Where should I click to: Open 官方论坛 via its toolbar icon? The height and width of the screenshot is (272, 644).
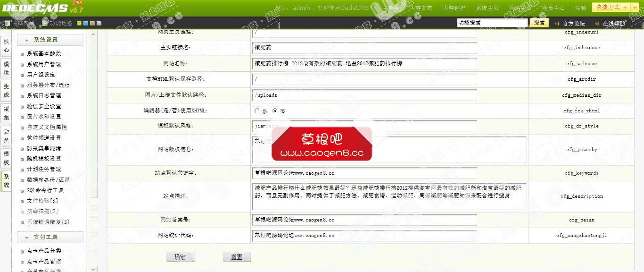[x=558, y=22]
